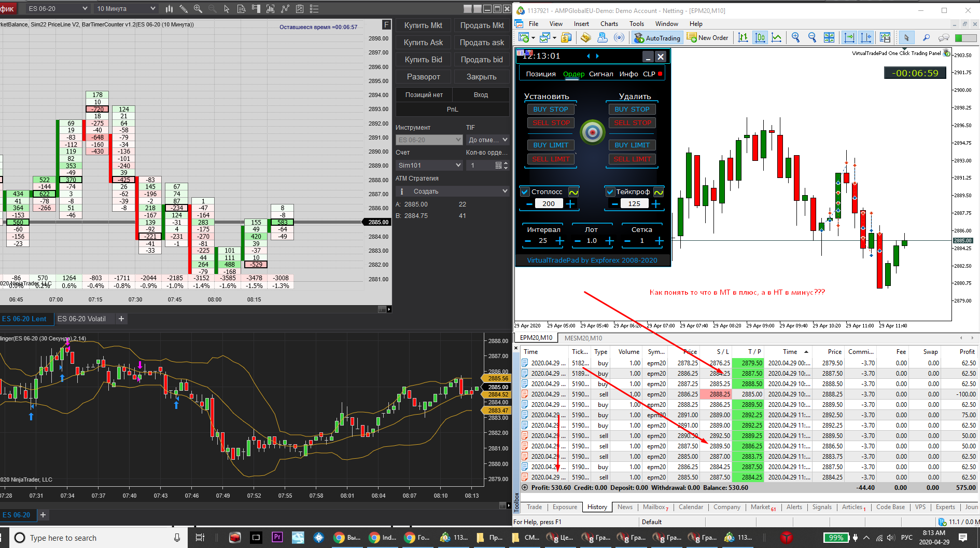Click the MetaTrader cursor arrow tool
The width and height of the screenshot is (980, 548).
tap(906, 37)
